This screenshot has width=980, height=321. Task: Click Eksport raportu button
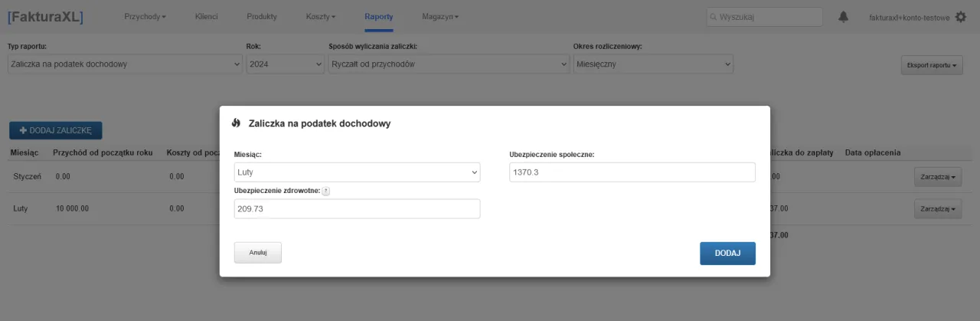(931, 65)
